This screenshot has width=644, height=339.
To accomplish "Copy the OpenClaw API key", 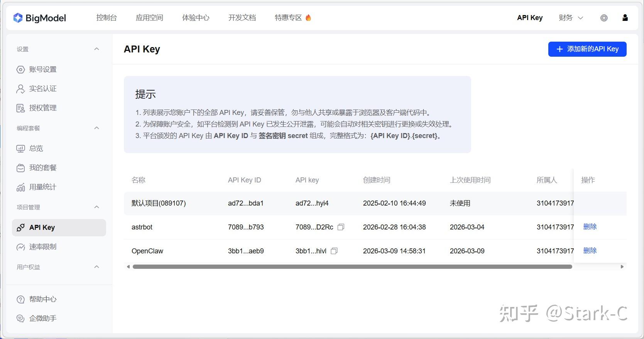I will pos(334,251).
